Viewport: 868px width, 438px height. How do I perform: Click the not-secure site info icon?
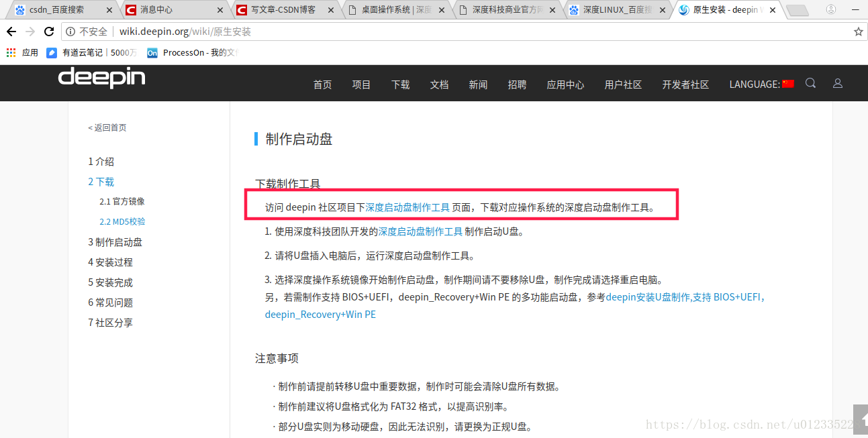tap(70, 32)
